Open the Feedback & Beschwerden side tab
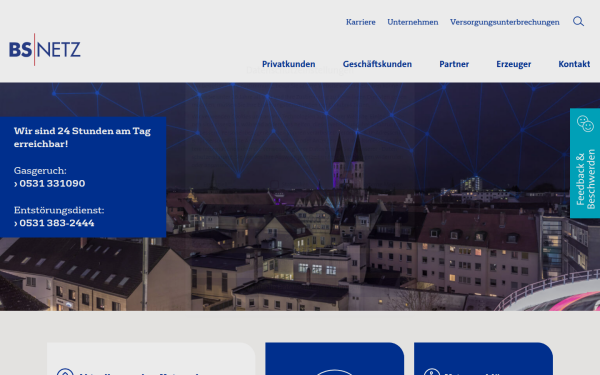This screenshot has height=375, width=600. pyautogui.click(x=585, y=163)
